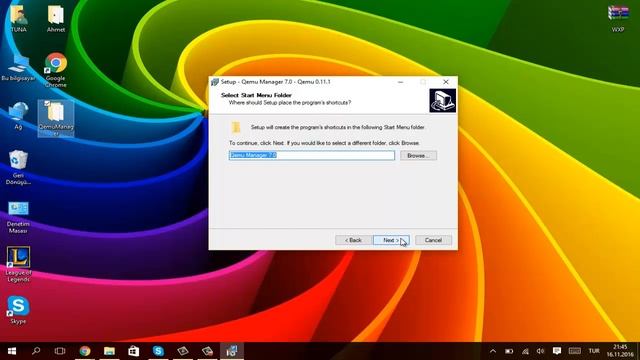This screenshot has width=640, height=360.
Task: Select the QemuManager desktop folder
Action: pyautogui.click(x=56, y=118)
